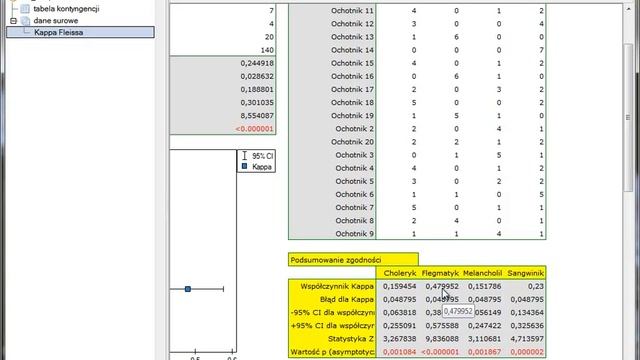The width and height of the screenshot is (640, 360).
Task: Select the Choleryk column header
Action: (x=397, y=273)
